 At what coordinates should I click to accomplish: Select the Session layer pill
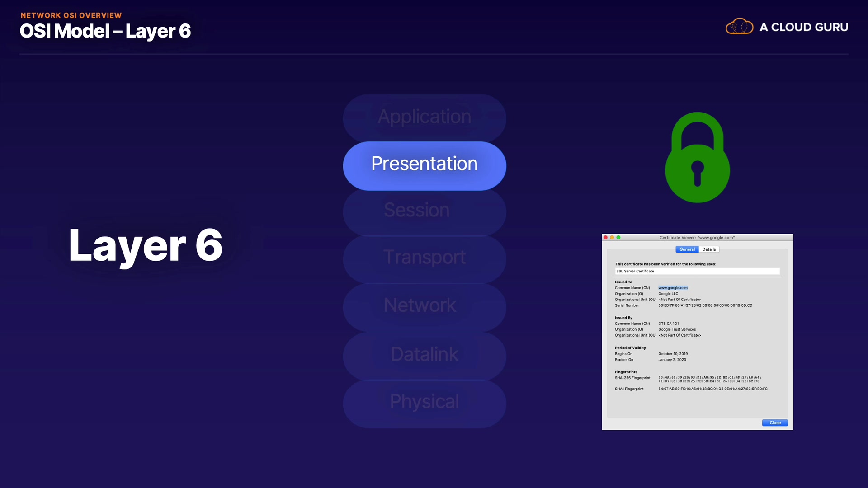424,211
